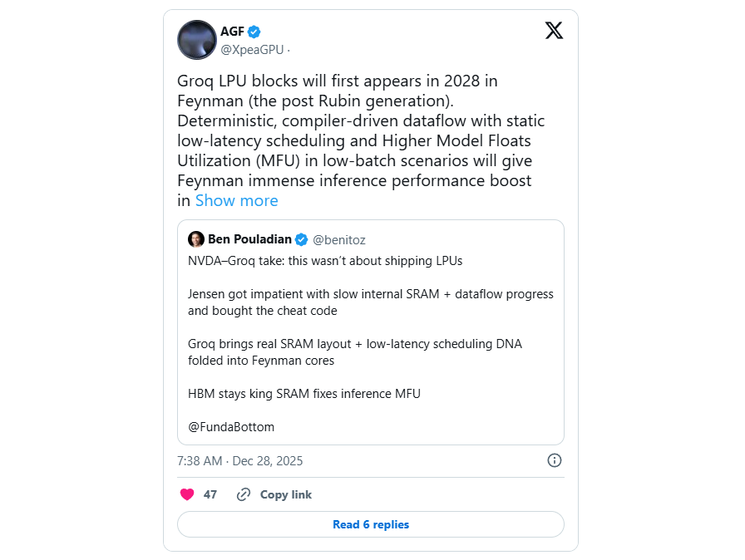The image size is (745, 560).
Task: Open AGF display name profile link
Action: [232, 32]
